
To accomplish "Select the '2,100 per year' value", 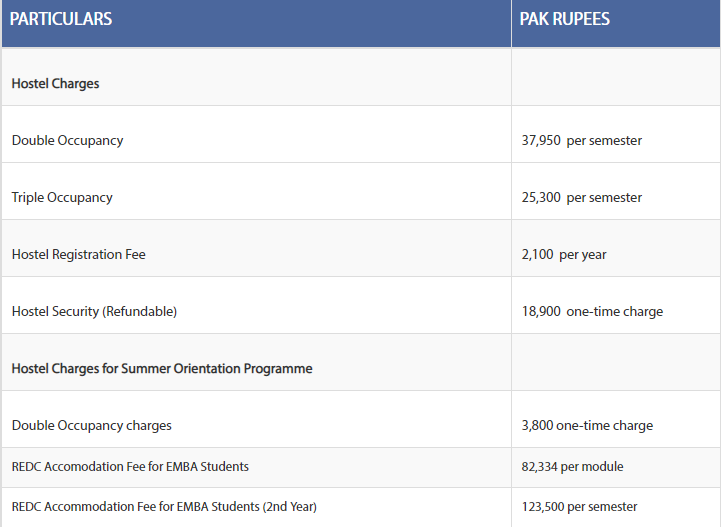I will pyautogui.click(x=564, y=255).
